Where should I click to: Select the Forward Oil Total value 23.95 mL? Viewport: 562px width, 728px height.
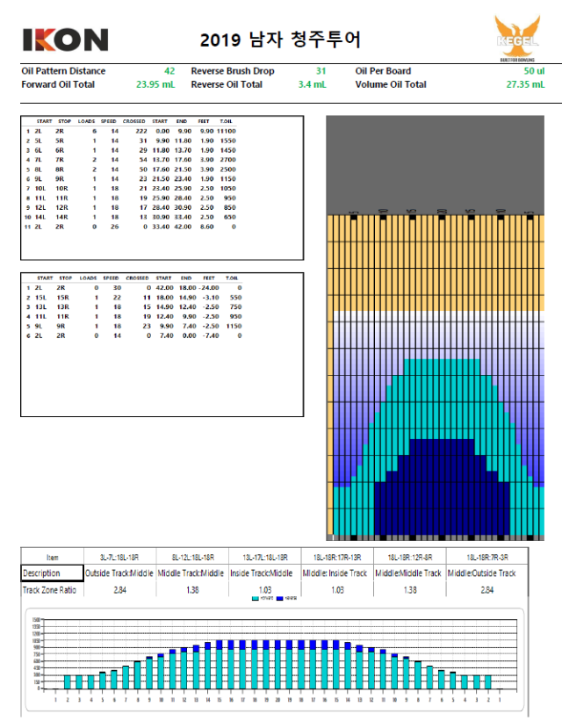tap(155, 85)
